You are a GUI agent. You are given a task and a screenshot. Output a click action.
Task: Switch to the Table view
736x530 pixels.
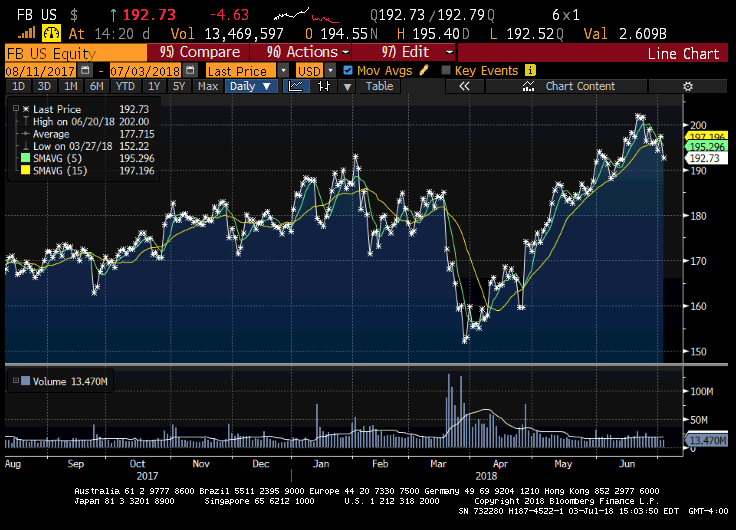pos(380,86)
